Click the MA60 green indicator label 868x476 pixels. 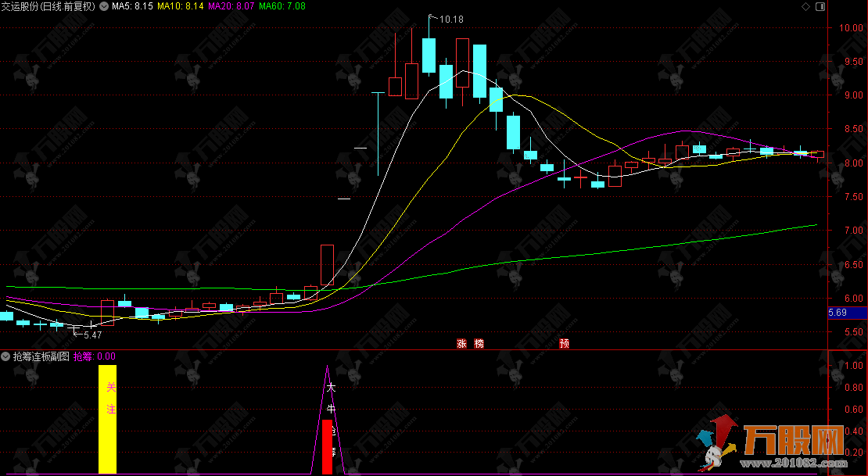pyautogui.click(x=282, y=6)
